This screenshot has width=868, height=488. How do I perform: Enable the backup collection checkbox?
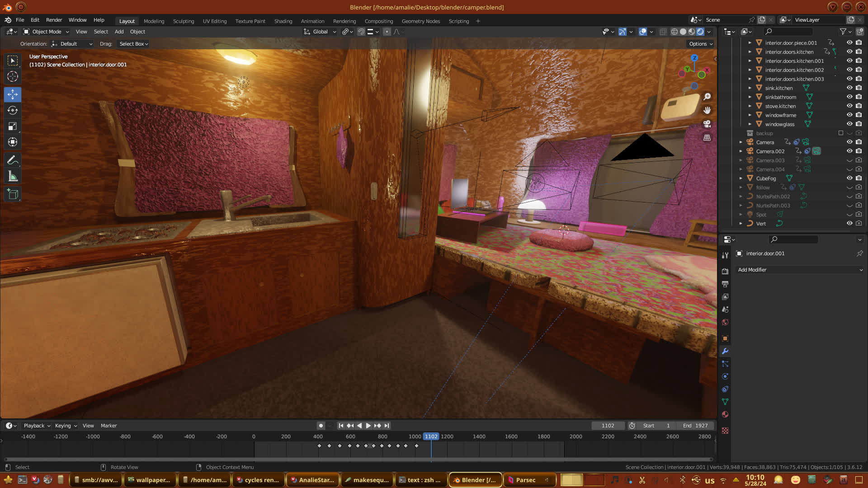(840, 133)
